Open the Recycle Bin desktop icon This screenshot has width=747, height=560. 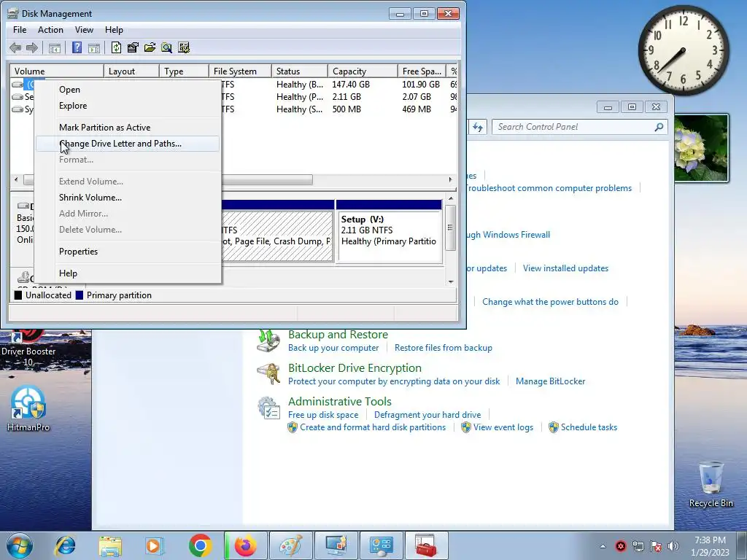point(711,484)
